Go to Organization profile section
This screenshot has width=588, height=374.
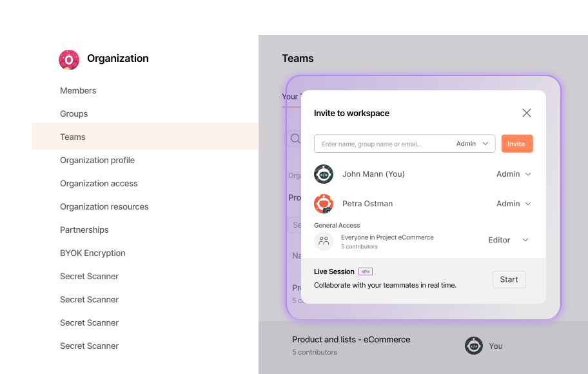click(97, 160)
